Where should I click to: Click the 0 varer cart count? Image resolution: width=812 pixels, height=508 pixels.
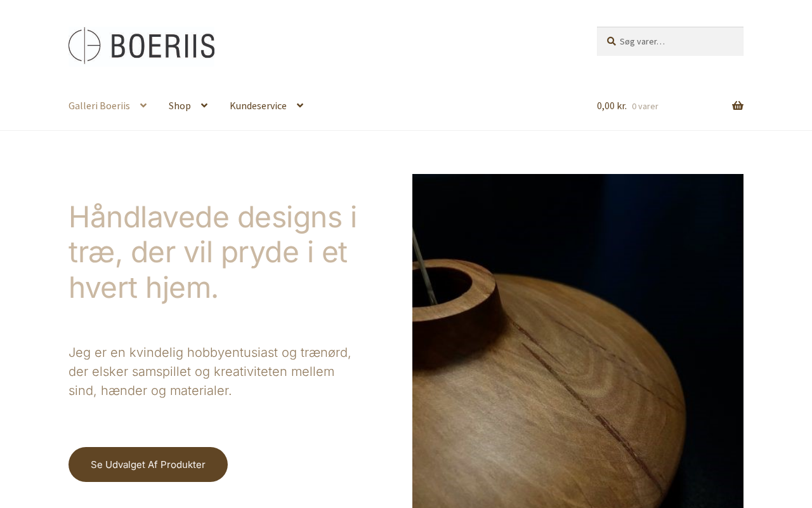645,107
